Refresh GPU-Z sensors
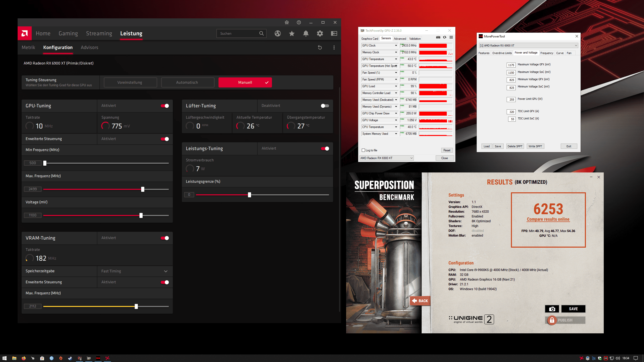 pyautogui.click(x=445, y=37)
